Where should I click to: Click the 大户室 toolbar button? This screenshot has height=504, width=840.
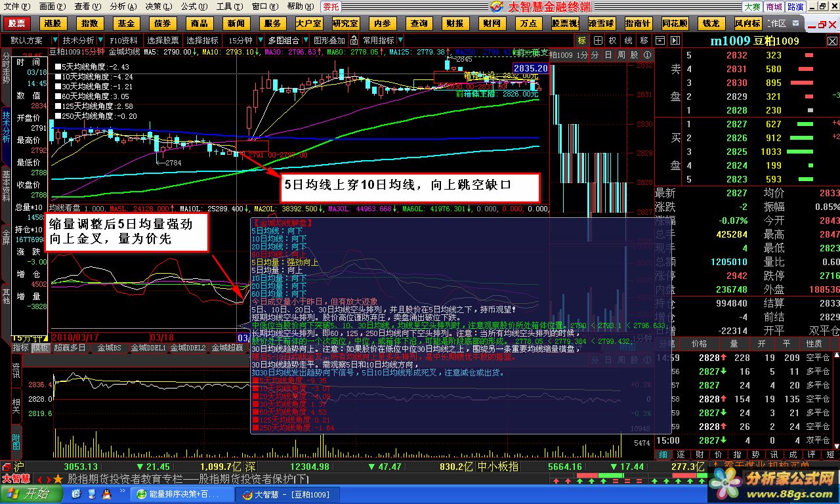308,24
